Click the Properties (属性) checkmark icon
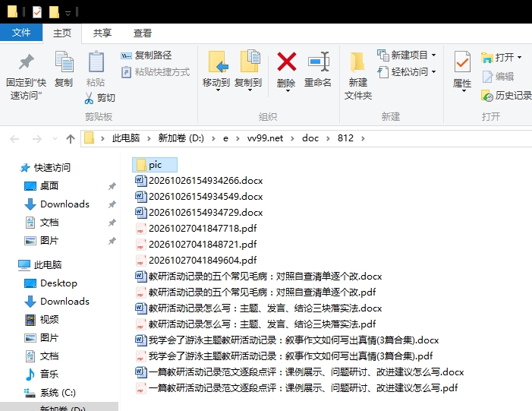Screen dimensions: 532x411 (x=462, y=62)
